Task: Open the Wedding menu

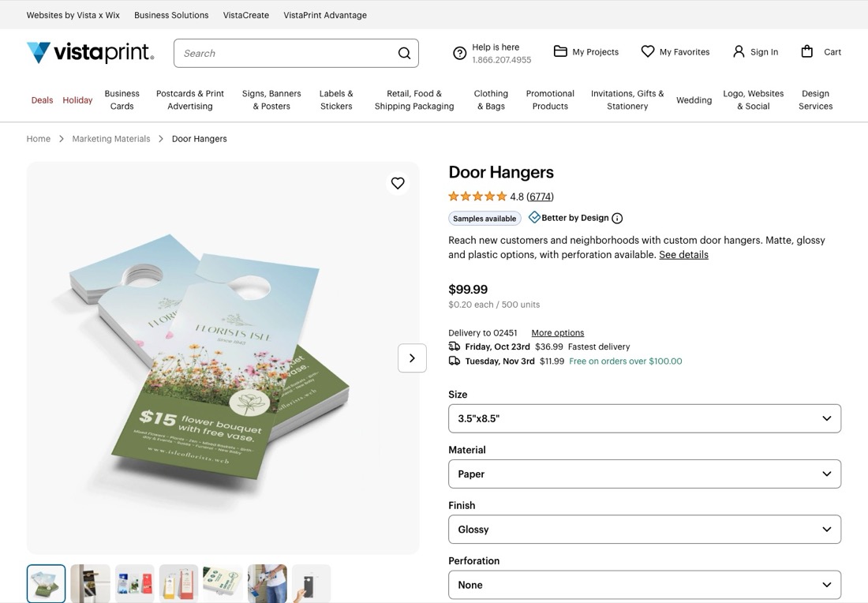Action: click(x=694, y=100)
